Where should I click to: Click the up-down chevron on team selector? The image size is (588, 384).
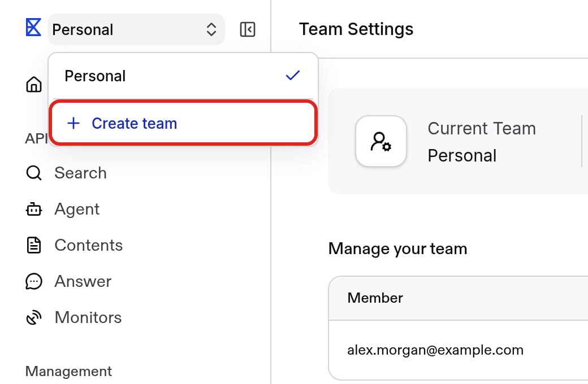211,29
